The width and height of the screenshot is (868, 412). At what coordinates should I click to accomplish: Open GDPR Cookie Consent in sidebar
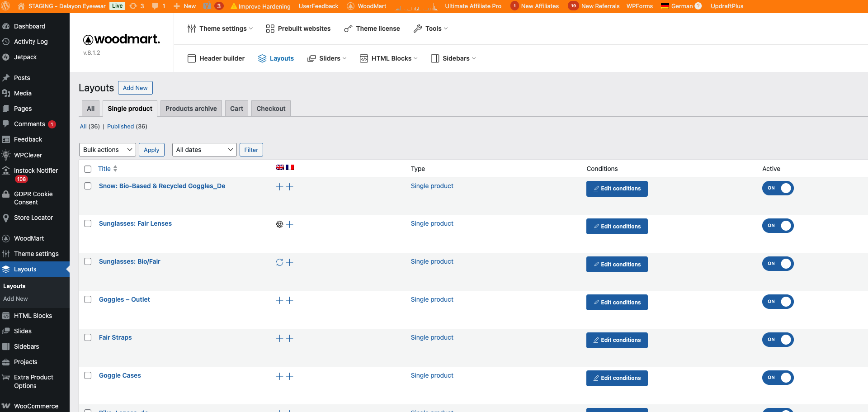(x=34, y=198)
